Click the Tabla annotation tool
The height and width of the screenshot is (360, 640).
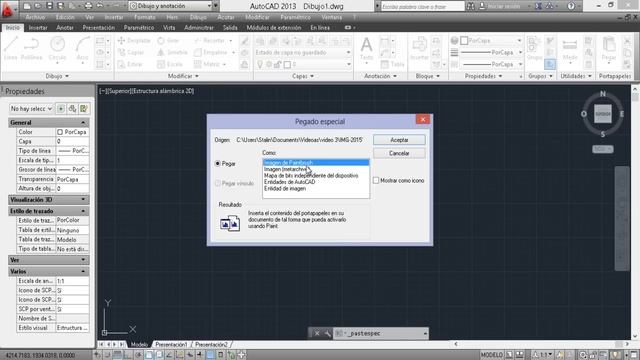pyautogui.click(x=393, y=64)
